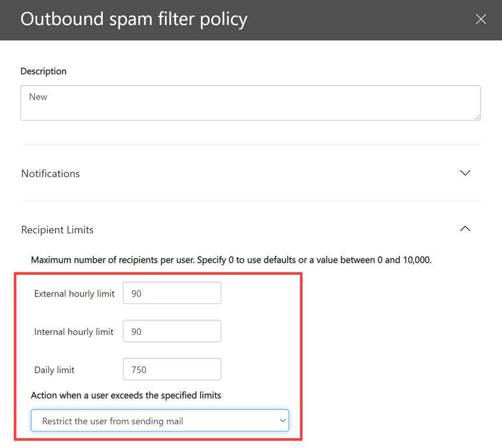Grab the Description box resize handle
This screenshot has width=502, height=448.
click(477, 117)
